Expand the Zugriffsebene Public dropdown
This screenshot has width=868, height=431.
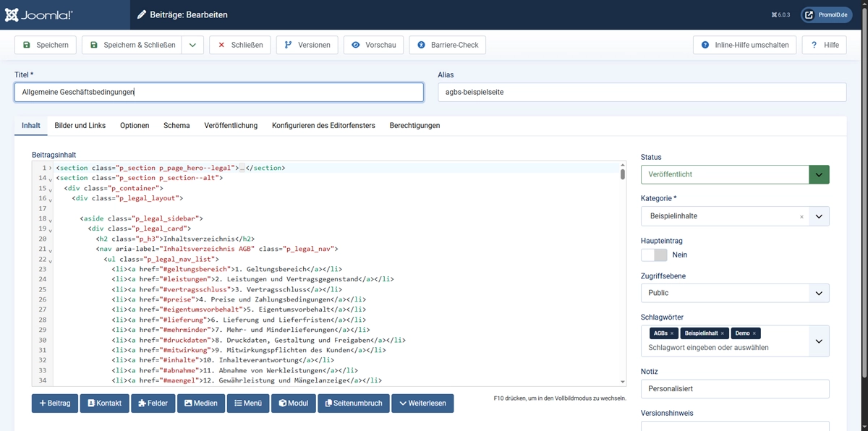point(819,292)
